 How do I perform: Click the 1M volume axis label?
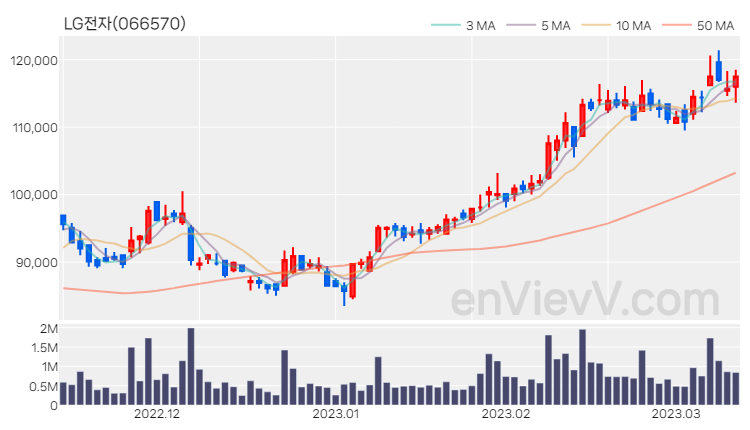coord(49,367)
